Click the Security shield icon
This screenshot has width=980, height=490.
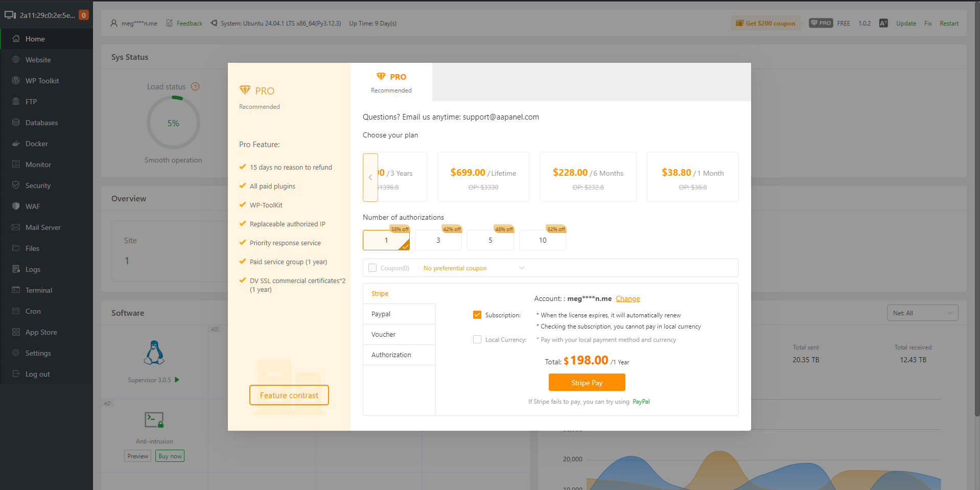(16, 185)
